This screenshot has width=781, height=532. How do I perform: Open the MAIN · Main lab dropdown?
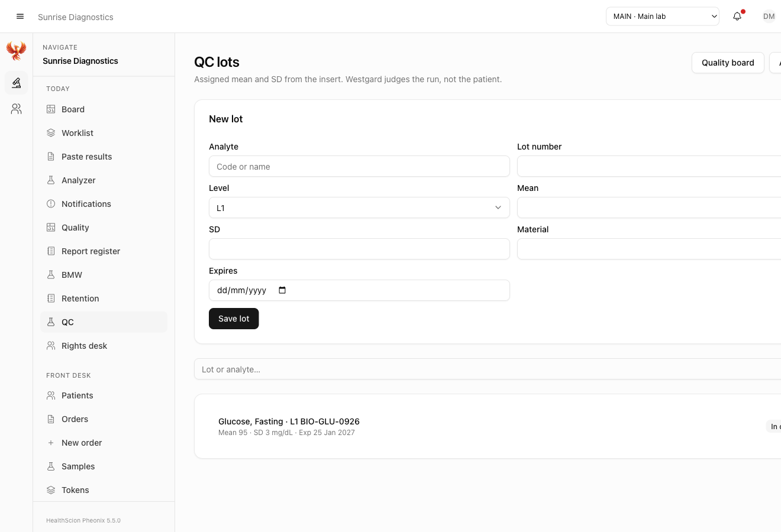click(663, 17)
